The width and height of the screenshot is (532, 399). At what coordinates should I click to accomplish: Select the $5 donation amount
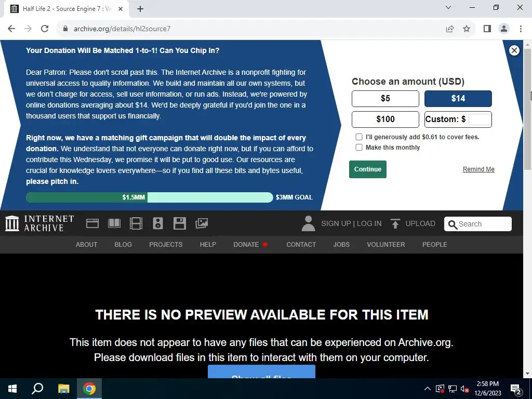pyautogui.click(x=385, y=99)
